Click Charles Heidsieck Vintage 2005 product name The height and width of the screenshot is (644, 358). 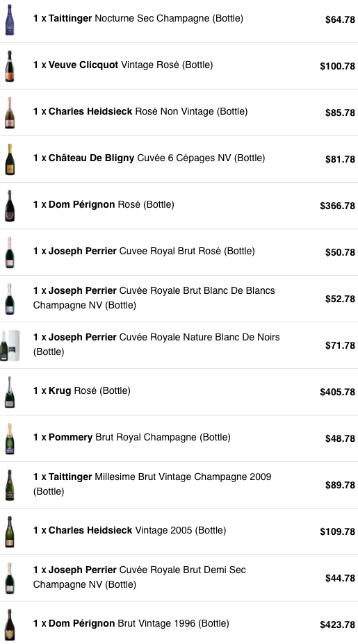129,530
